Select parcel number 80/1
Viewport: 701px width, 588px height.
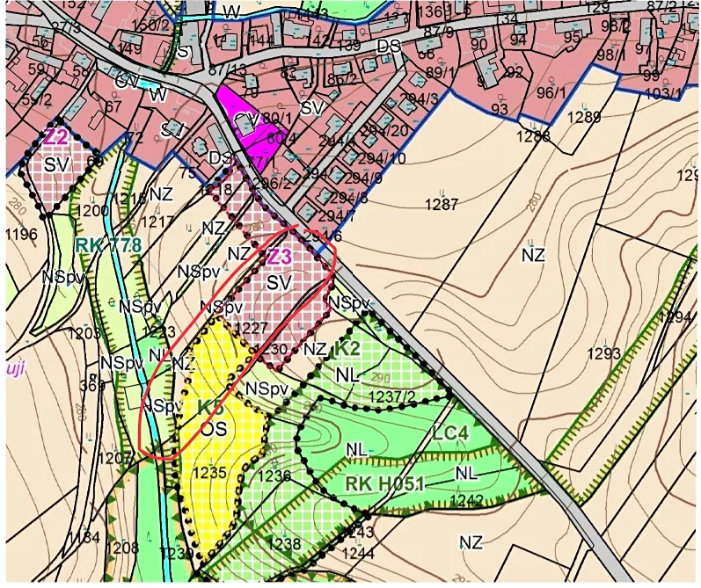click(276, 119)
